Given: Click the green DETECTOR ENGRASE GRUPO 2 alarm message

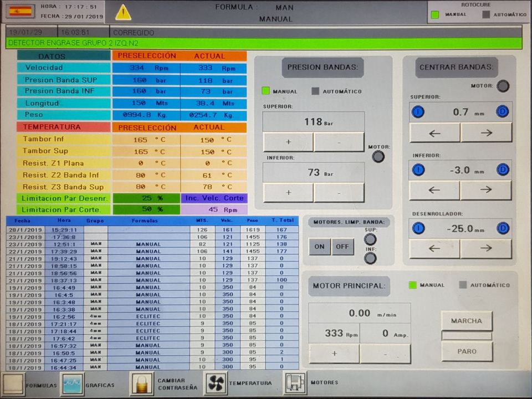Looking at the screenshot, I should [x=264, y=43].
